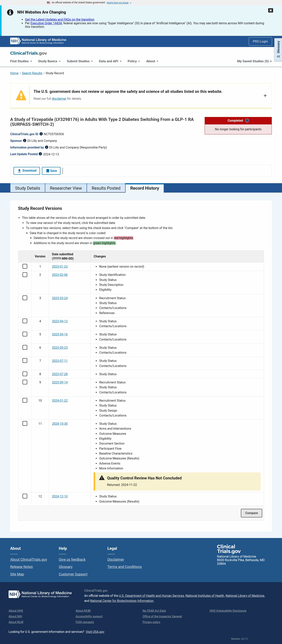Switch to the Study Details tab
282x644 pixels.
(27, 188)
